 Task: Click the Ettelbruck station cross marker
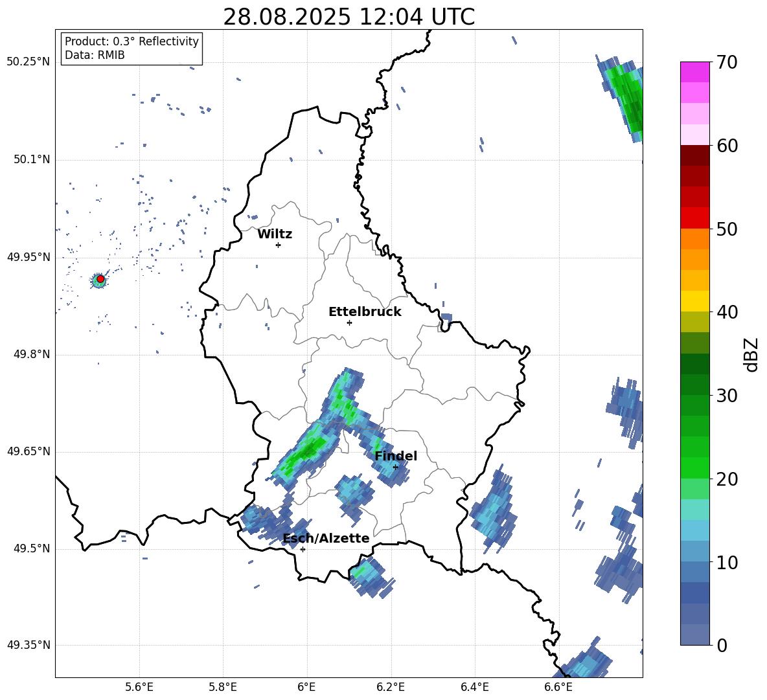point(349,322)
